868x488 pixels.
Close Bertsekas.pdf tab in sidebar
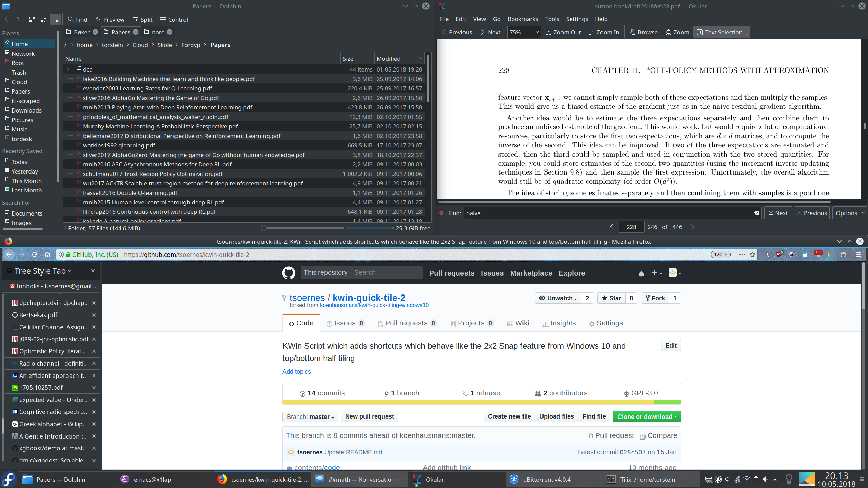coord(94,315)
